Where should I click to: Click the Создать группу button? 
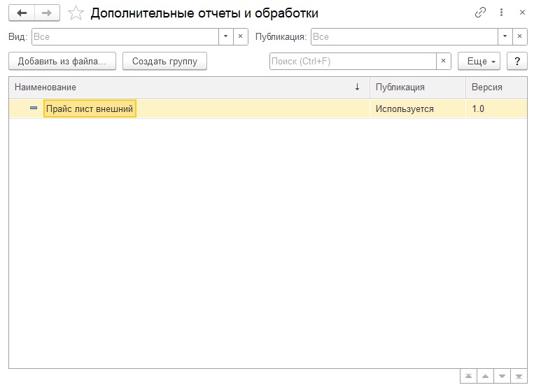pos(164,61)
